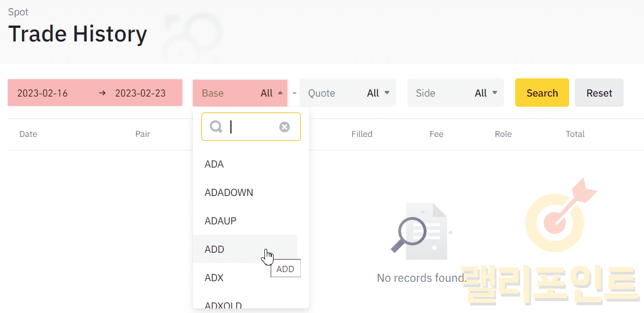Pick ADAUP from the asset list
The width and height of the screenshot is (644, 313).
(x=220, y=221)
